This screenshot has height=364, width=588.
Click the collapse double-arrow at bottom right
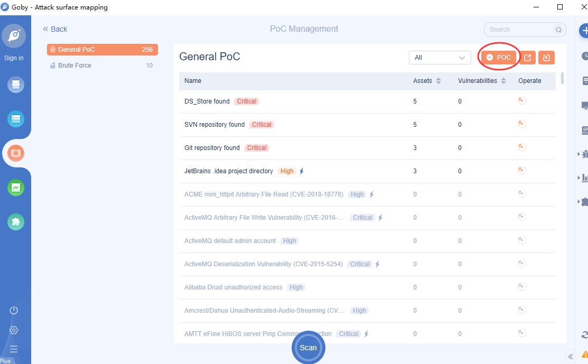coord(571,357)
